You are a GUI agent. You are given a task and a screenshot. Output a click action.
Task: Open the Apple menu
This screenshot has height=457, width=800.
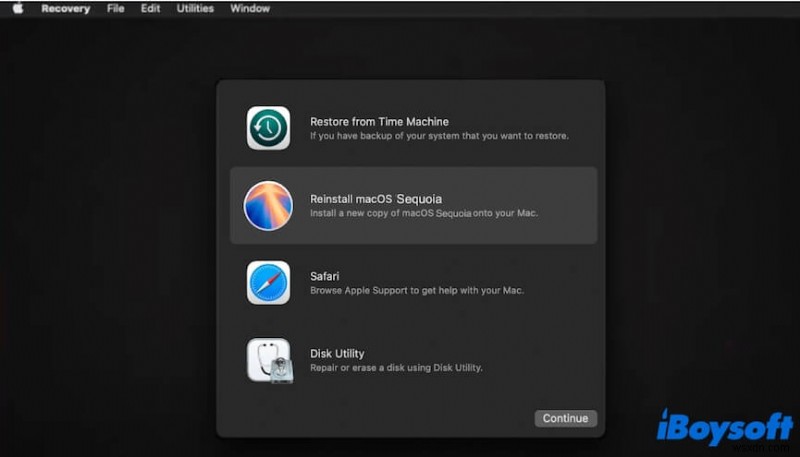[x=17, y=8]
